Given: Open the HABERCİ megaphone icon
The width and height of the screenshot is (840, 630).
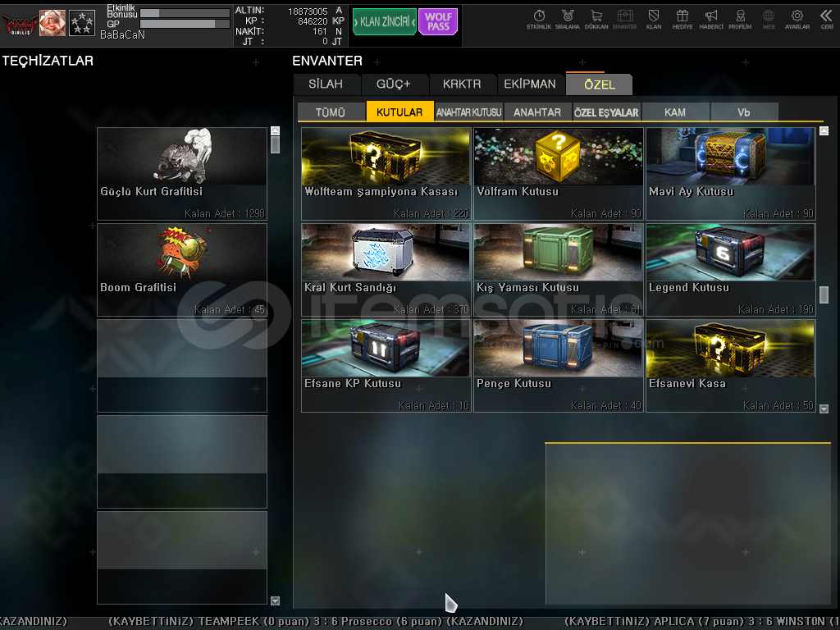Looking at the screenshot, I should (x=711, y=20).
